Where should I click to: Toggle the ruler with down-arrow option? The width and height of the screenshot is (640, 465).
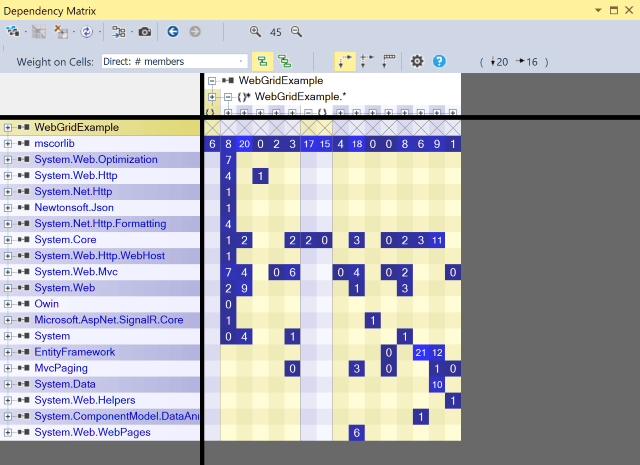[x=389, y=62]
